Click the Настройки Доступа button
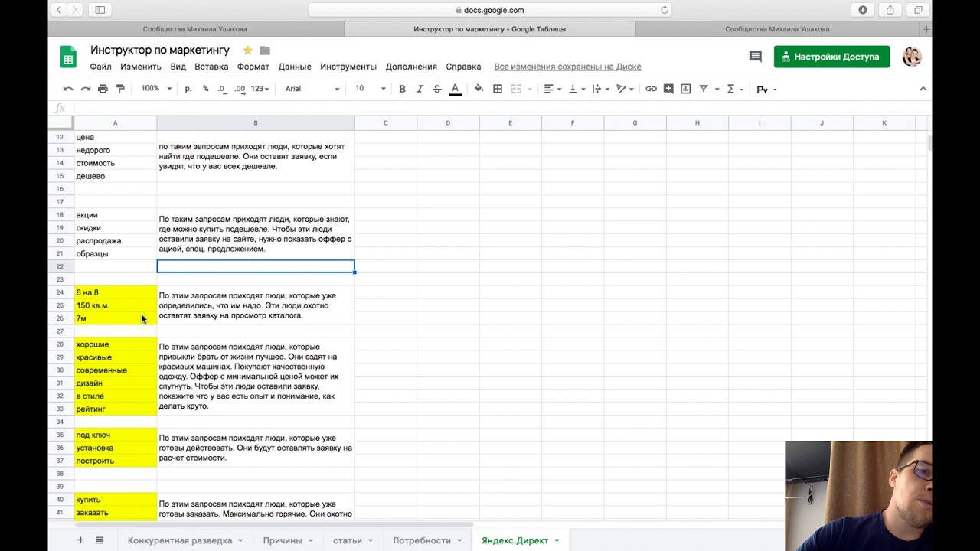 [831, 57]
